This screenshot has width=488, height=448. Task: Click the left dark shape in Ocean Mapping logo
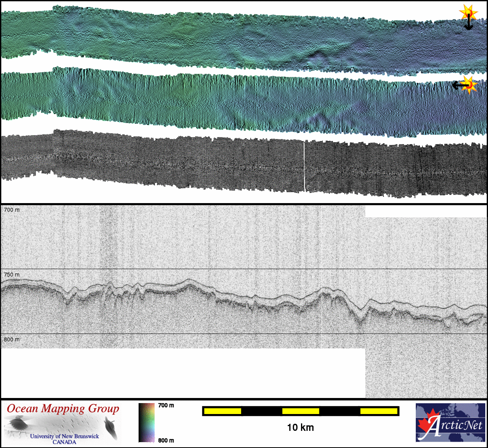point(17,423)
